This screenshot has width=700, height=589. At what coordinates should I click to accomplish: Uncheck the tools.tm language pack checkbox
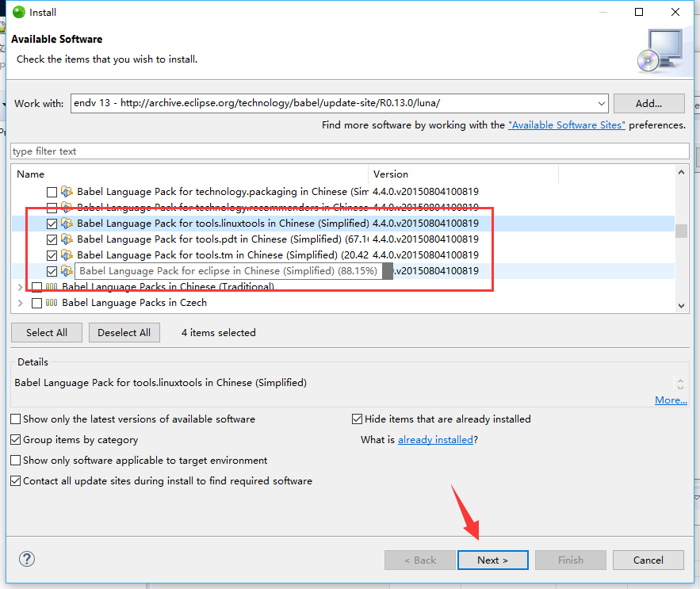tap(52, 255)
